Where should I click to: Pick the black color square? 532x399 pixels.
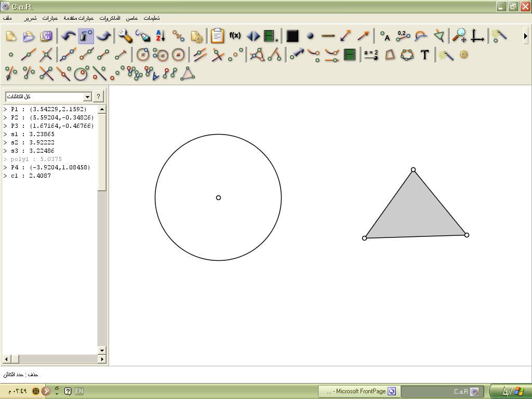[292, 36]
